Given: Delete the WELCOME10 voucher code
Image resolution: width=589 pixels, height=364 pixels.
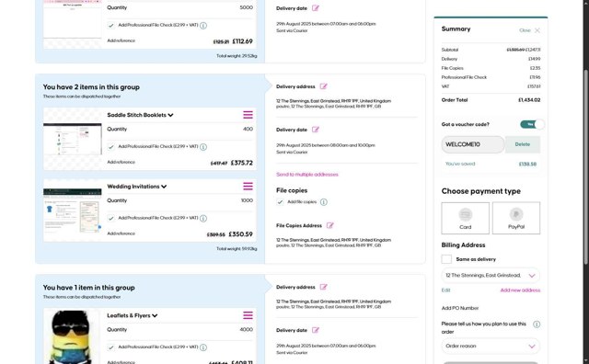Looking at the screenshot, I should (x=522, y=144).
